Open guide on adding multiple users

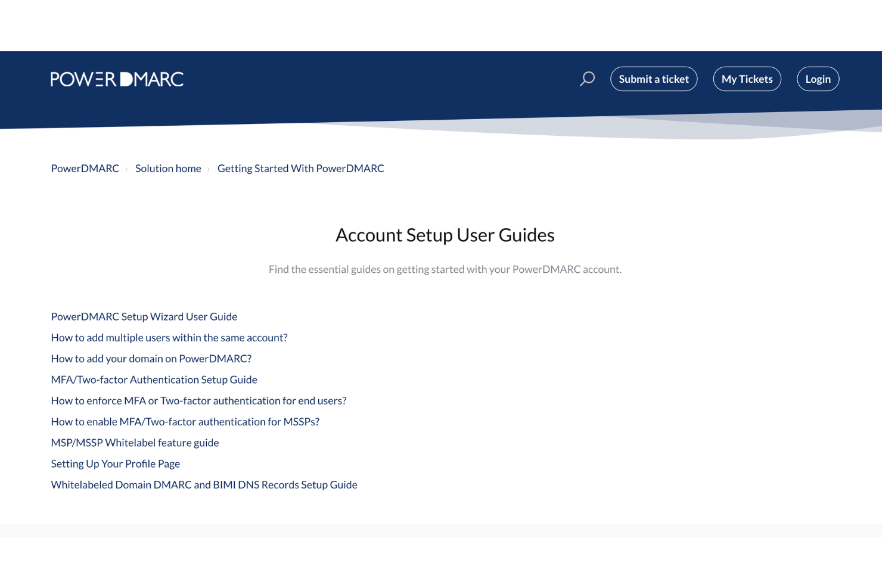169,338
